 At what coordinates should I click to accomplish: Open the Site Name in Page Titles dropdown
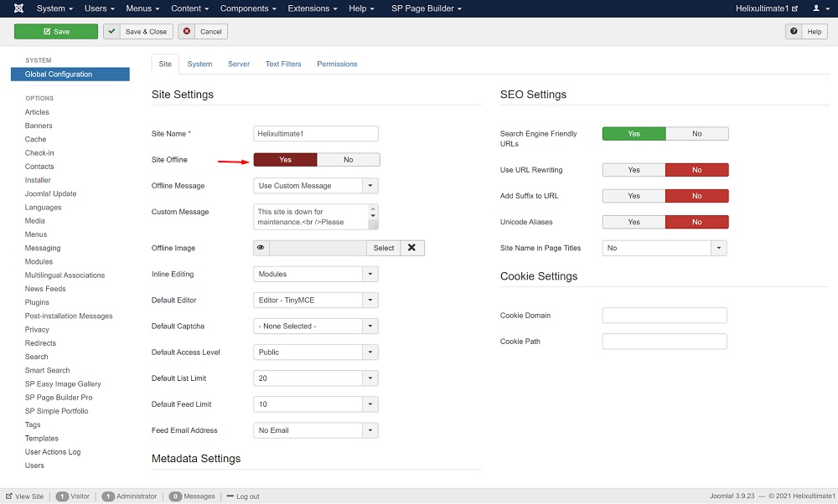click(719, 248)
